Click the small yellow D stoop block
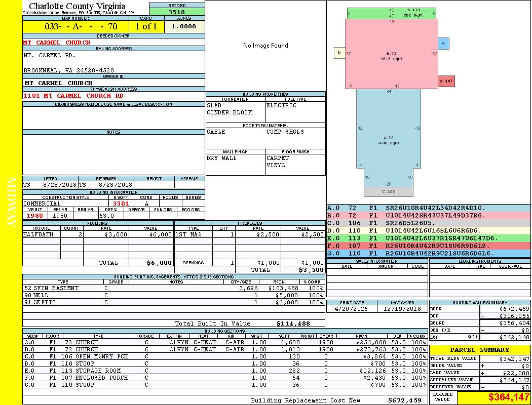532x405 pixels. [339, 53]
